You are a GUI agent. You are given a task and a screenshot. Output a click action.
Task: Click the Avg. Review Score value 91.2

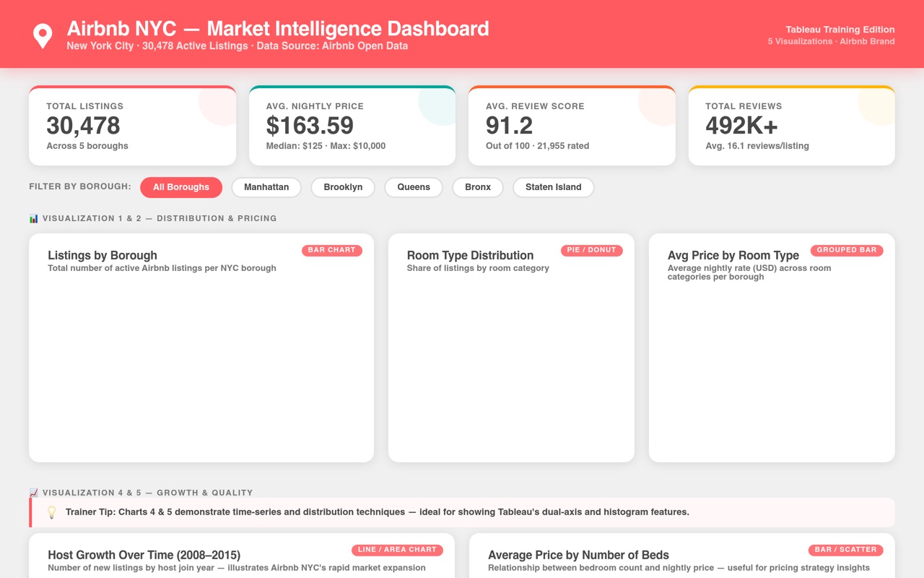[509, 126]
